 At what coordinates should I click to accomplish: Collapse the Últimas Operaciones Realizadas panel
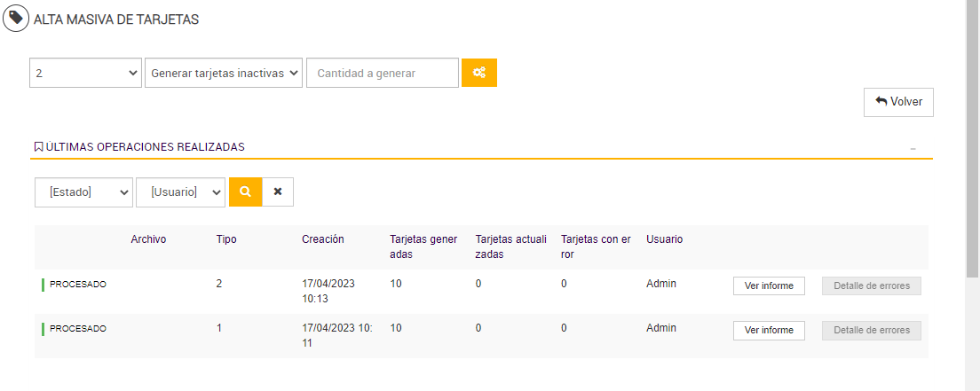913,148
